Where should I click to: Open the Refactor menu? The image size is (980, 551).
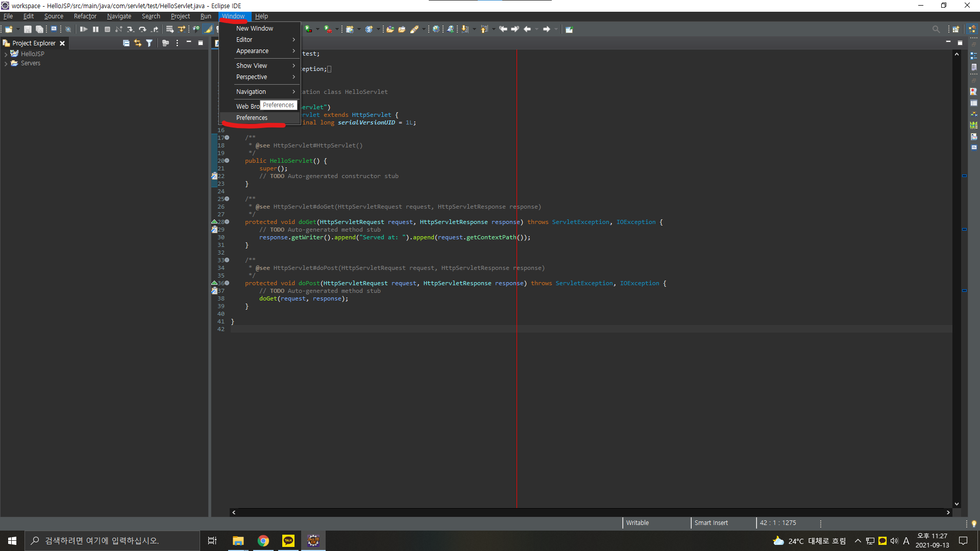85,16
